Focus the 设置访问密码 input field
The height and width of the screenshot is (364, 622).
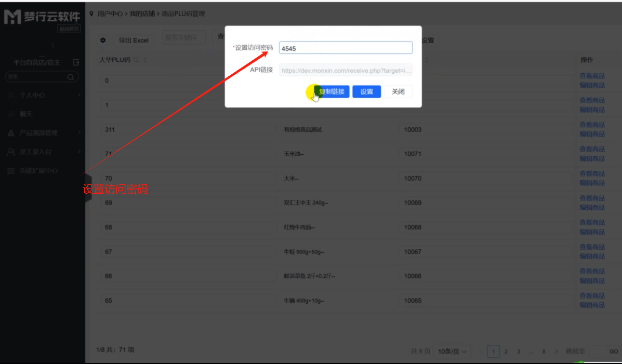tap(346, 48)
